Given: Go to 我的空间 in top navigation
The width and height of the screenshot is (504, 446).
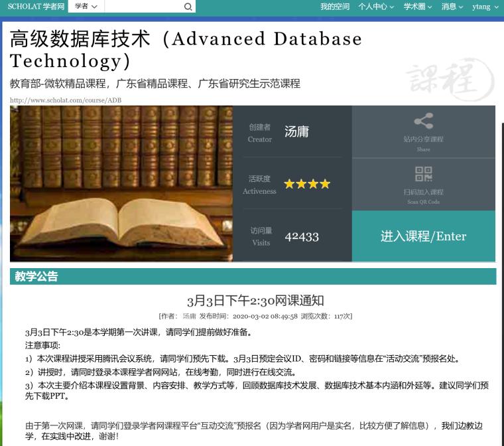Looking at the screenshot, I should point(334,7).
